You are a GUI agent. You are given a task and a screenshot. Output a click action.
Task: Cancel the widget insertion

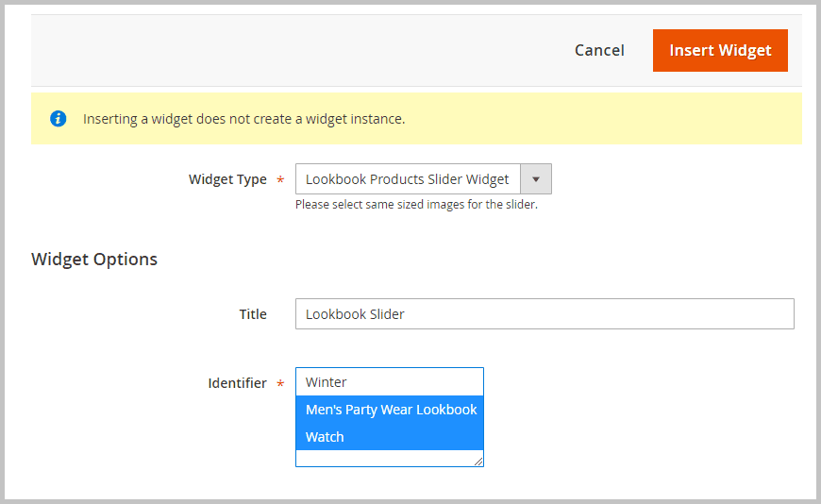click(599, 50)
